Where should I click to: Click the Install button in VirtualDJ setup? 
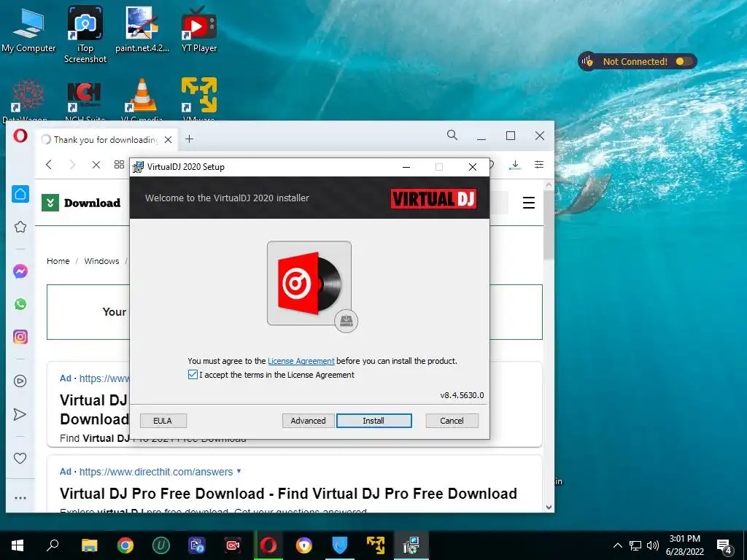tap(374, 421)
